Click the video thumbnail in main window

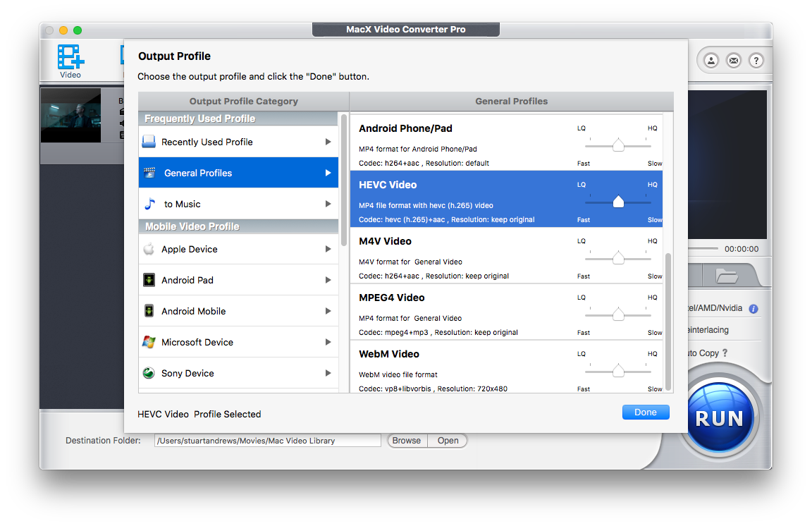tap(71, 115)
